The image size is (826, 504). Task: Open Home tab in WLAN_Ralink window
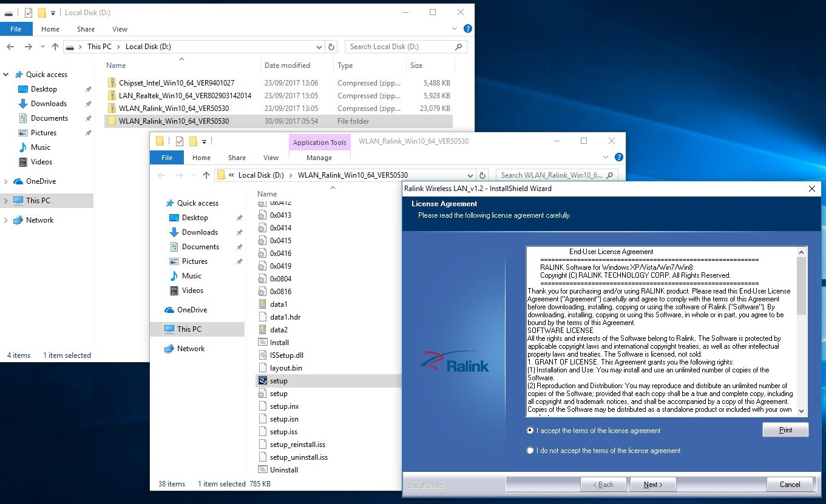click(x=201, y=158)
